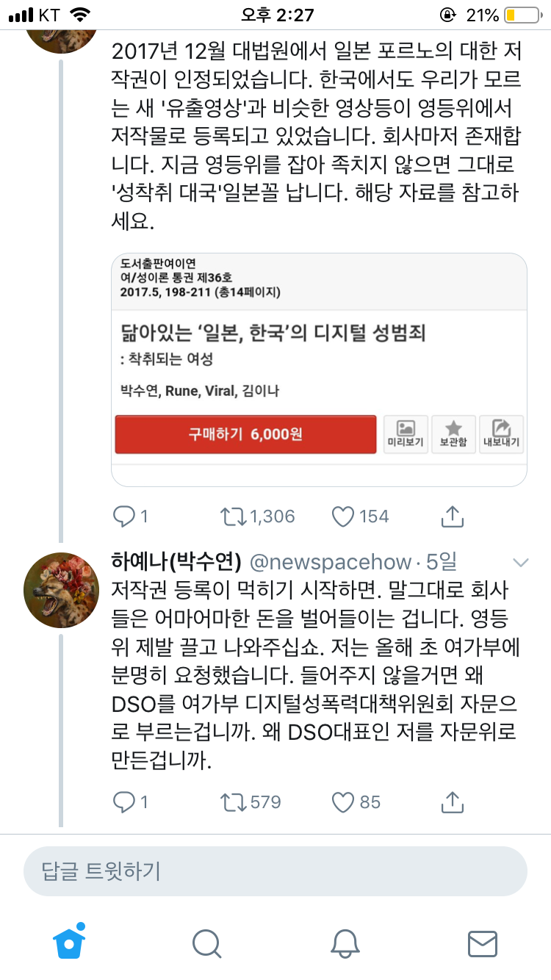Share the first tweet via upload icon
Image resolution: width=551 pixels, height=980 pixels.
coord(453,516)
